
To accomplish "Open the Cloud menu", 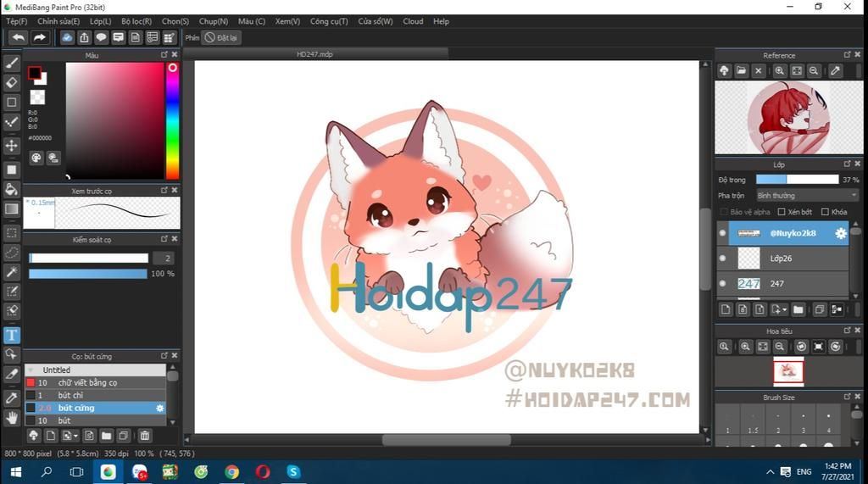I will coord(413,21).
